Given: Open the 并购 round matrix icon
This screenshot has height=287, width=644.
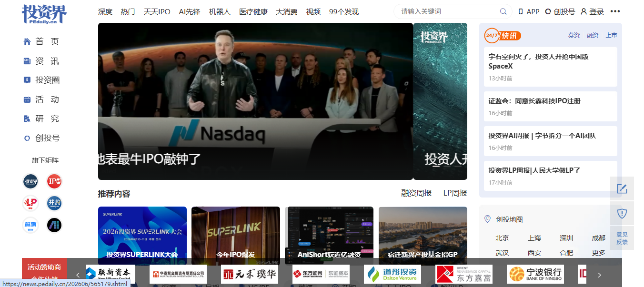Looking at the screenshot, I should [54, 203].
